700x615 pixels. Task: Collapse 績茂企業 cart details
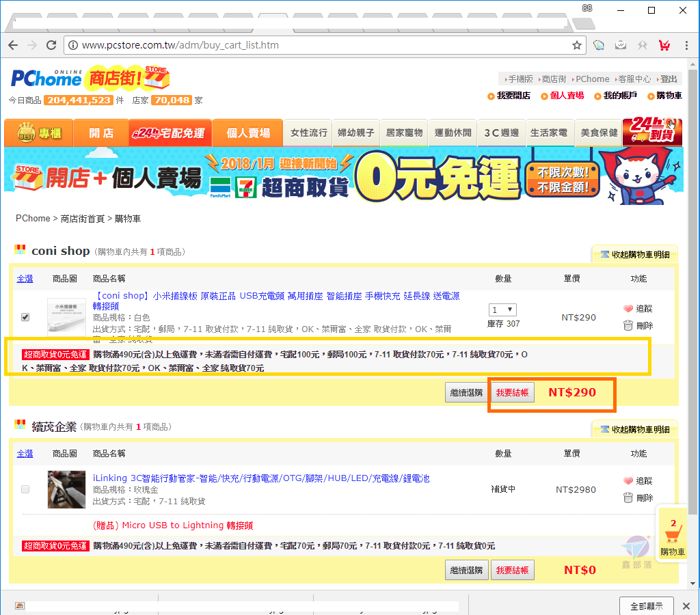tap(635, 429)
